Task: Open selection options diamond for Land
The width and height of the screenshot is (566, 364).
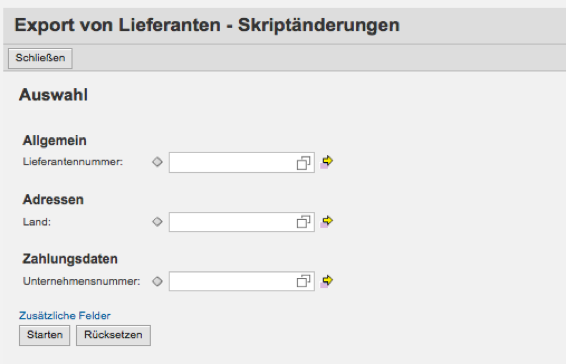Action: (157, 221)
